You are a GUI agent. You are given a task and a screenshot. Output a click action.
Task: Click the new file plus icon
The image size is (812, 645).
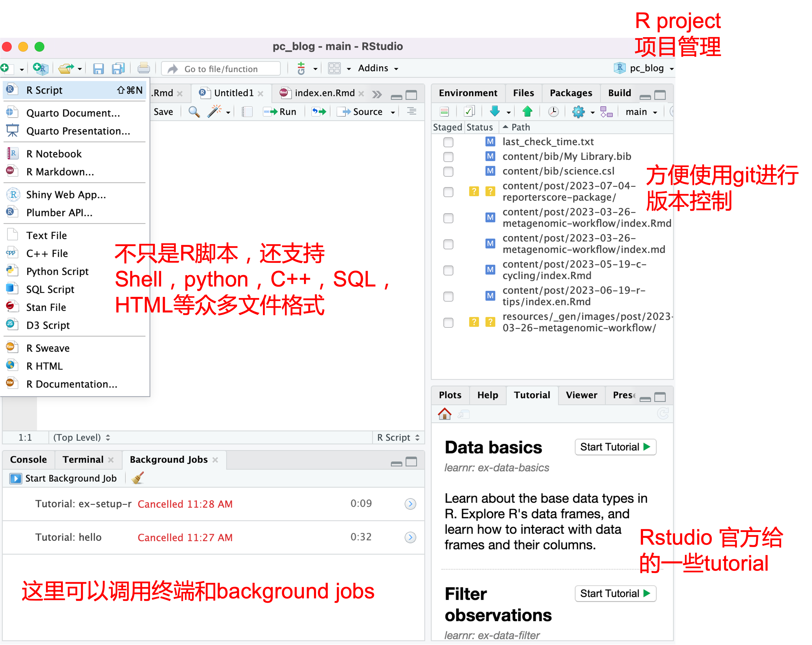click(x=5, y=68)
